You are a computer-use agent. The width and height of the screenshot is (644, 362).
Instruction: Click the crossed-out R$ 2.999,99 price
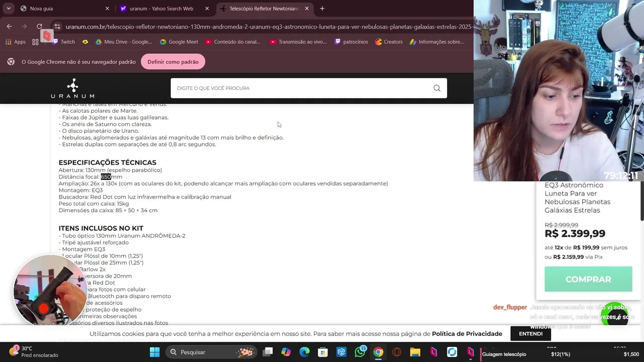pyautogui.click(x=561, y=225)
